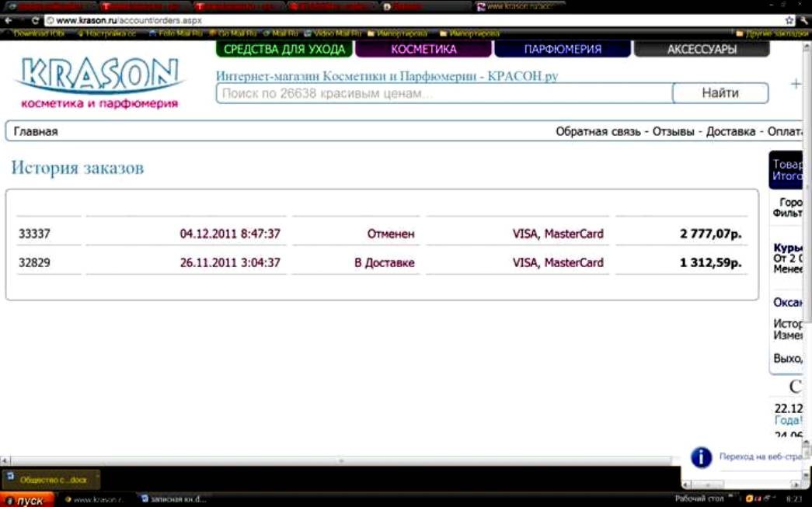Open the Другие закладки bookmarks folder

tap(772, 33)
